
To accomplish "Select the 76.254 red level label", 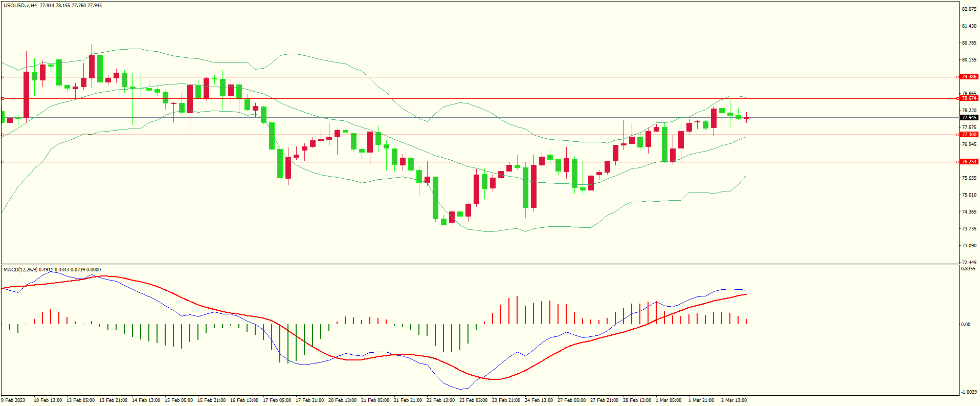I will 969,162.
